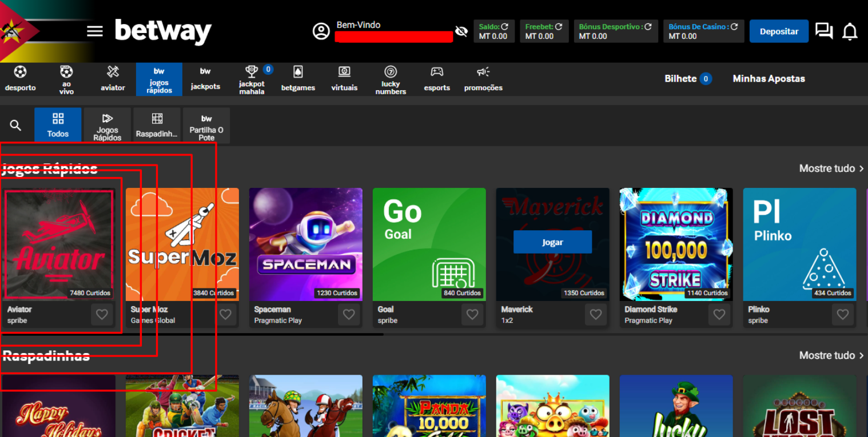Click the 7480 Curtidos label
868x437 pixels.
(90, 293)
